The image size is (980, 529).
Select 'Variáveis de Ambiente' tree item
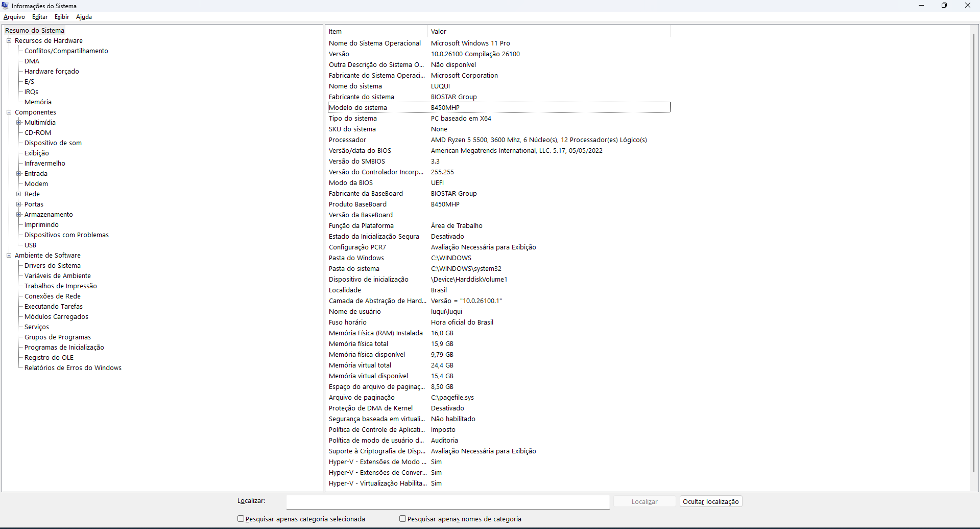pyautogui.click(x=58, y=276)
